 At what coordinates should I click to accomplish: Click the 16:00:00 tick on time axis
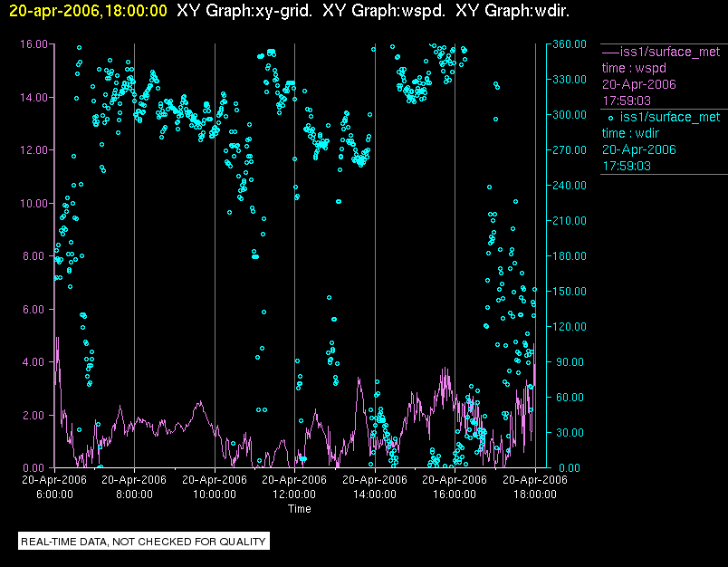pos(455,495)
